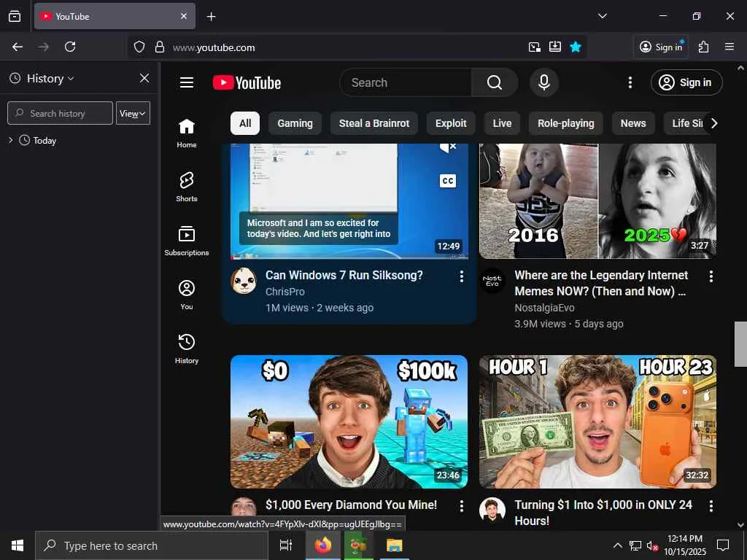Open Task View on the taskbar
The height and width of the screenshot is (560, 747).
(285, 545)
